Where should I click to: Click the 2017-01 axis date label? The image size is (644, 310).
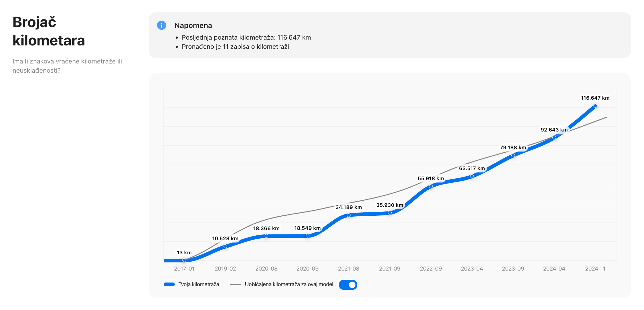pos(184,269)
